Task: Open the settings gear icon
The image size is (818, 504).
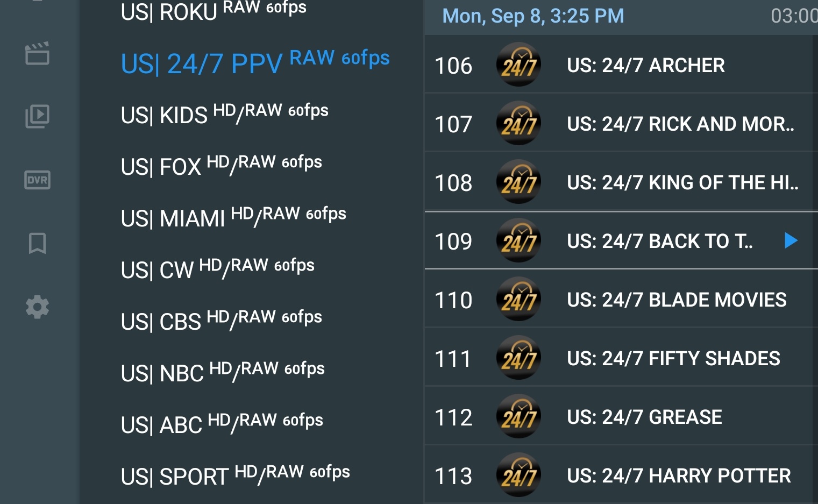Action: [37, 307]
